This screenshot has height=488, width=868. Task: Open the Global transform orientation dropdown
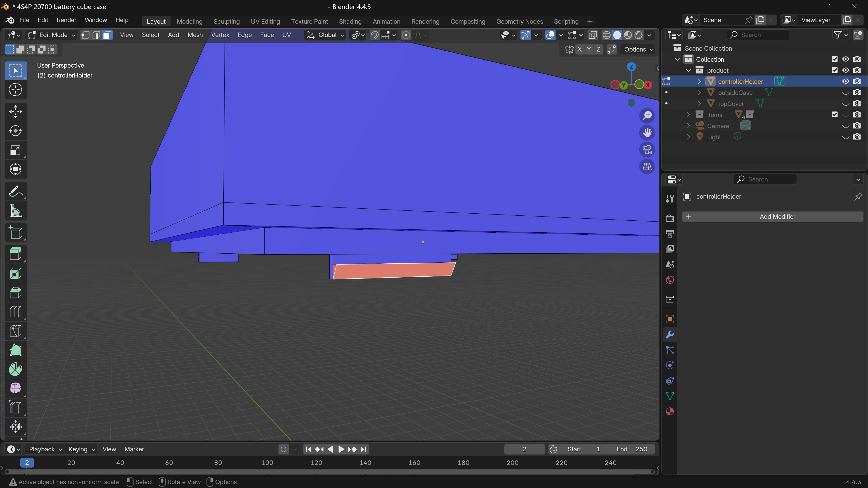pos(325,35)
